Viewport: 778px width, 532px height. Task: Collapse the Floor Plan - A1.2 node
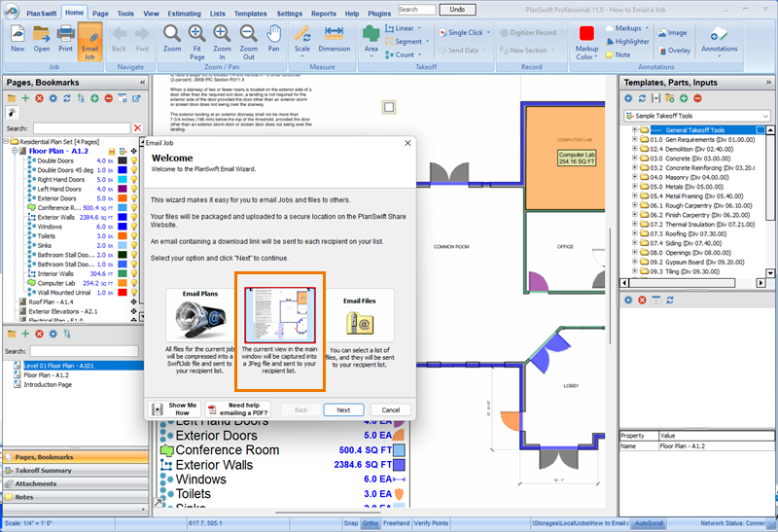tap(15, 151)
